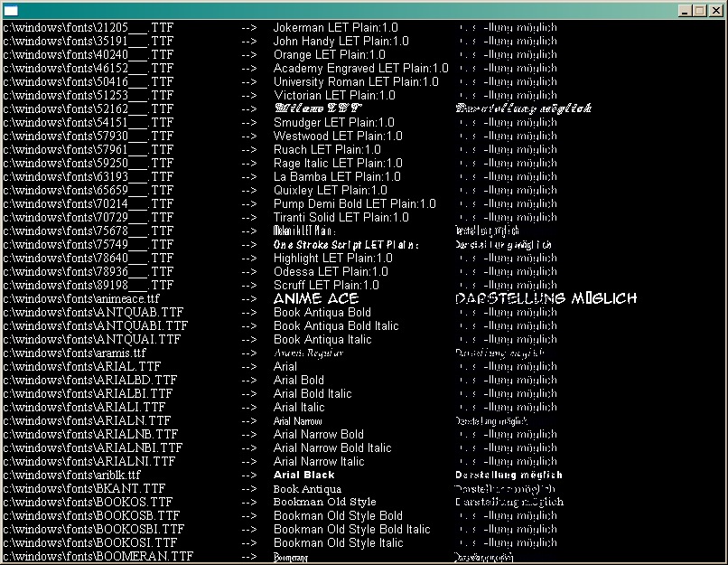Select the file path ending in 'fonts\ARIAL.TTF'
Viewport: 728px width, 565px height.
[x=82, y=367]
